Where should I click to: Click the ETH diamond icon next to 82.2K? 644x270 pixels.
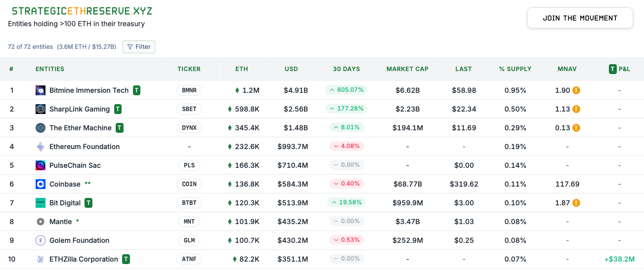[235, 259]
